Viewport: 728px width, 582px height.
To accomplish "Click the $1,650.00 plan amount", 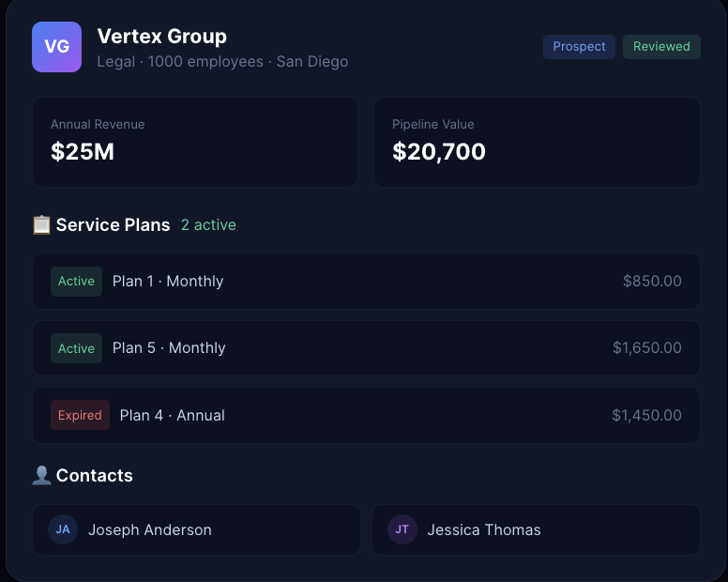I will [647, 348].
